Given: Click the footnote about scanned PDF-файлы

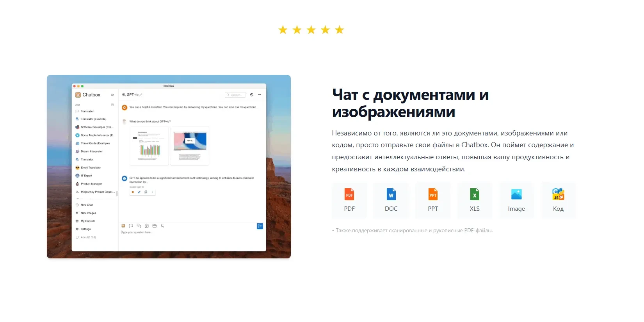Looking at the screenshot, I should pos(413,231).
